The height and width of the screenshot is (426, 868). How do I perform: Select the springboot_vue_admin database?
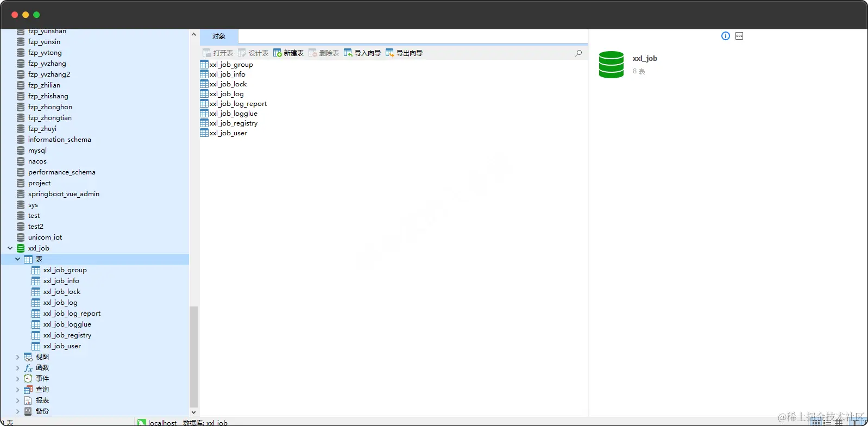[64, 194]
